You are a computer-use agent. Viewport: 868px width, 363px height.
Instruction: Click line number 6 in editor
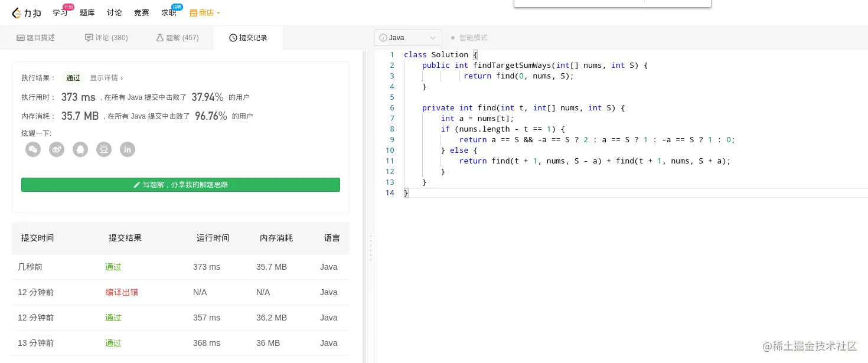[392, 108]
